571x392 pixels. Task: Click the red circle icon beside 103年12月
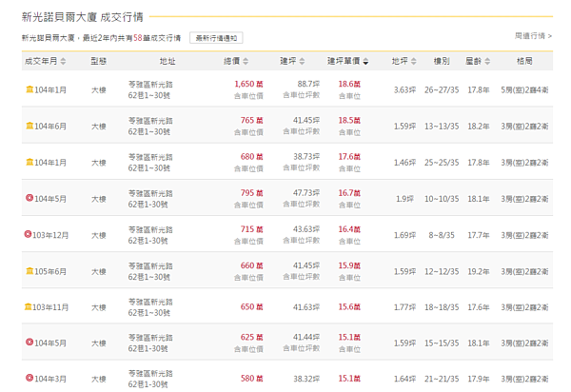pyautogui.click(x=28, y=234)
